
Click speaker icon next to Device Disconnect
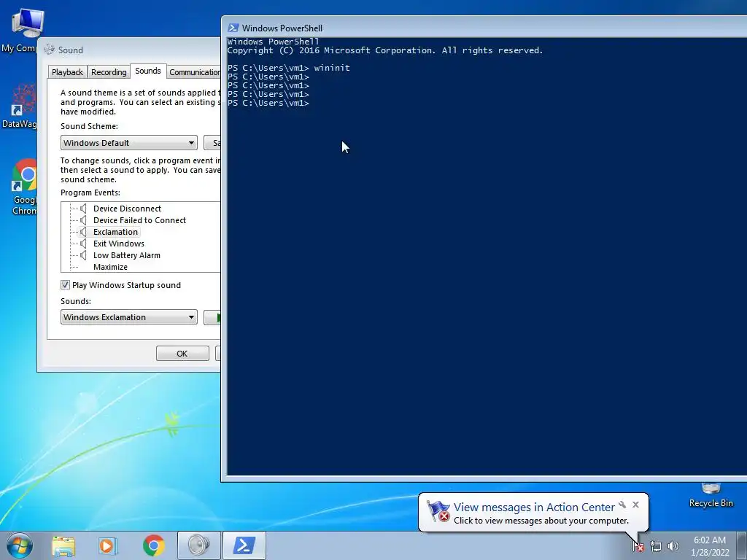point(83,209)
